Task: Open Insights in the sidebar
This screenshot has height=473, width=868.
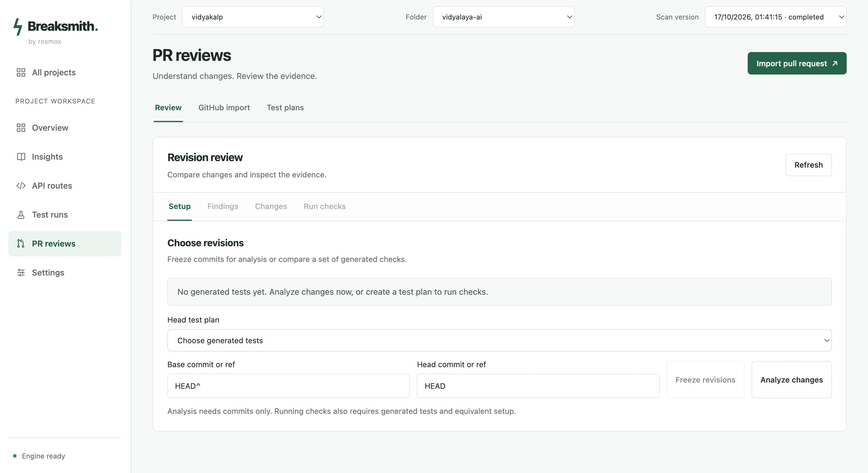Action: point(65,157)
